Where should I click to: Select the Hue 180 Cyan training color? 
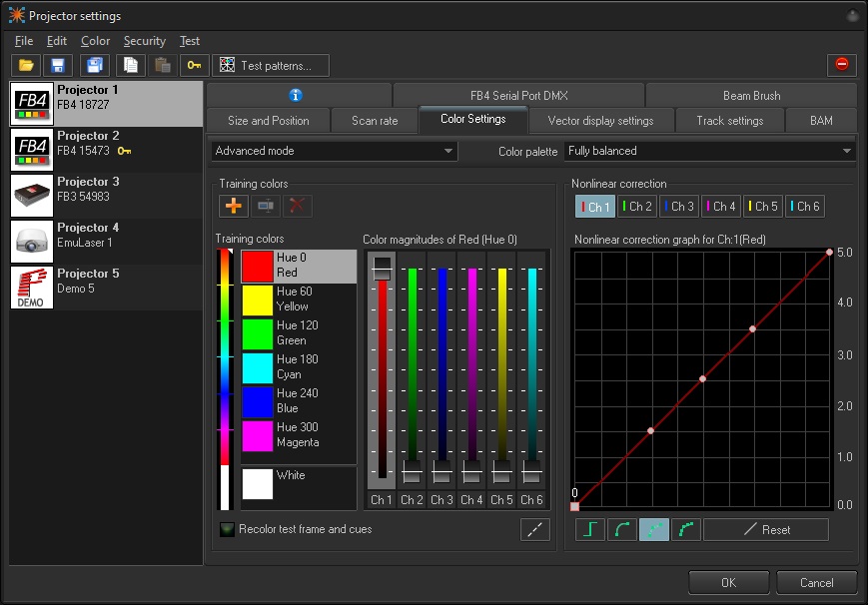(298, 367)
